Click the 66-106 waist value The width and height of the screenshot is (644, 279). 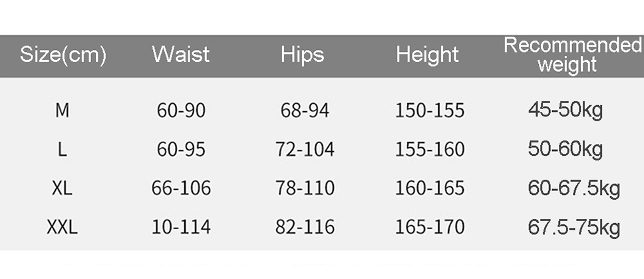[x=181, y=188]
